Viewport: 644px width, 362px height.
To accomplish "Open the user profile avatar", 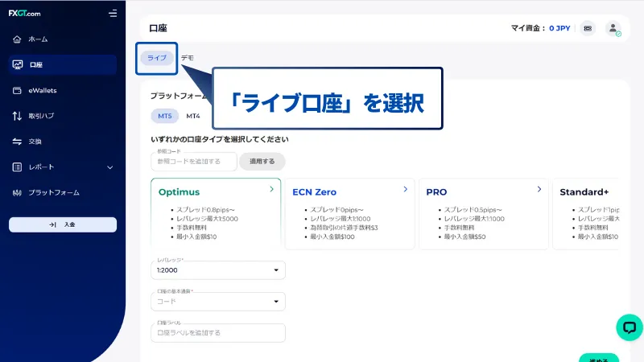I will click(x=613, y=28).
